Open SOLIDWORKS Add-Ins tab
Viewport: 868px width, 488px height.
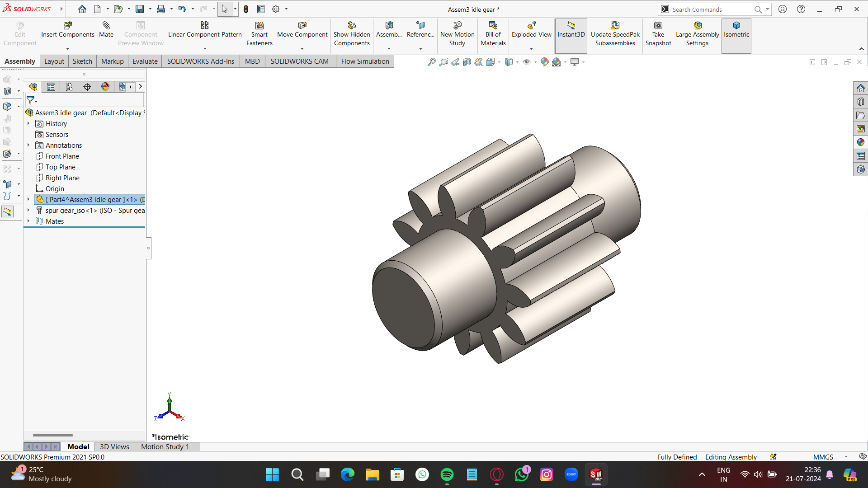click(x=201, y=61)
